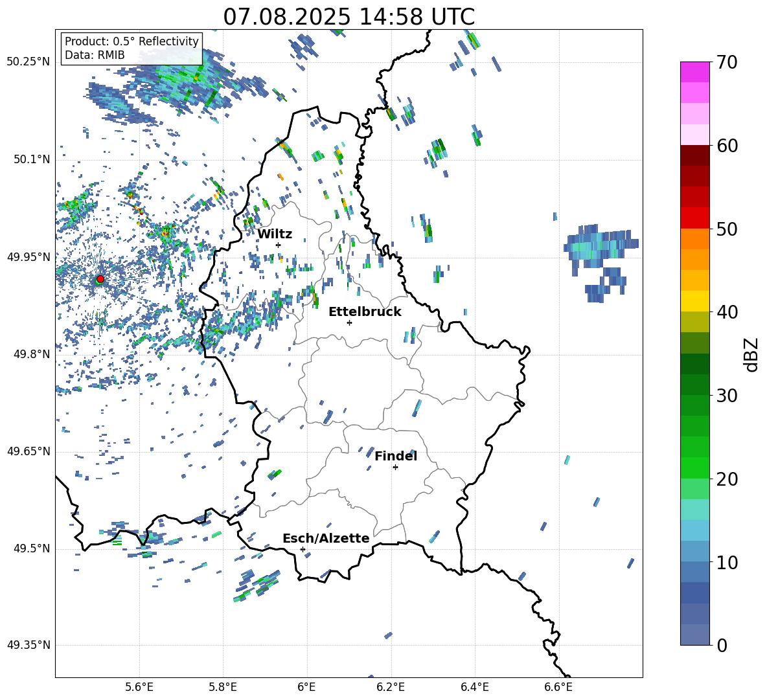Click the Esch/Alzette city label
Screen dimensions: 767x700
click(x=326, y=538)
